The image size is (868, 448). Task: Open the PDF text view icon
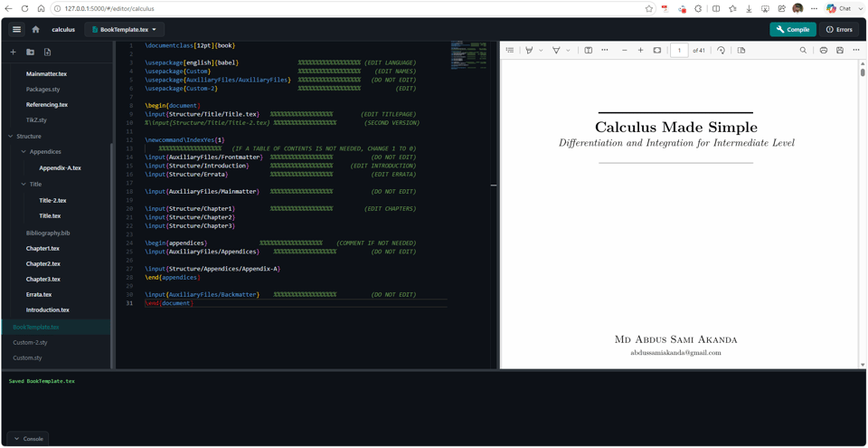coord(589,50)
